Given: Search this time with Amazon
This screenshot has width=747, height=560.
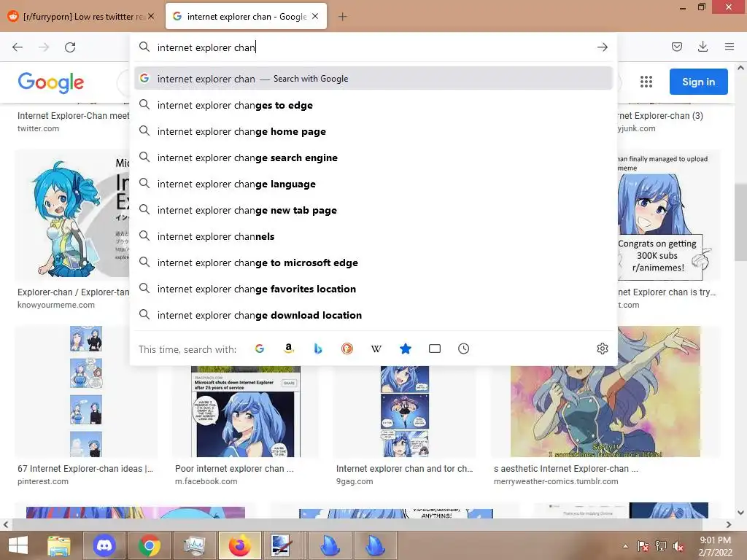Looking at the screenshot, I should 288,349.
